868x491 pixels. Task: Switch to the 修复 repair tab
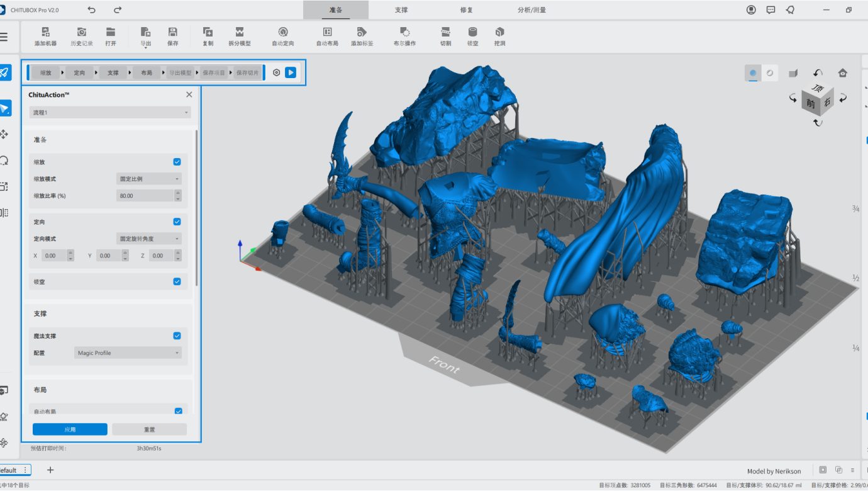(x=467, y=10)
